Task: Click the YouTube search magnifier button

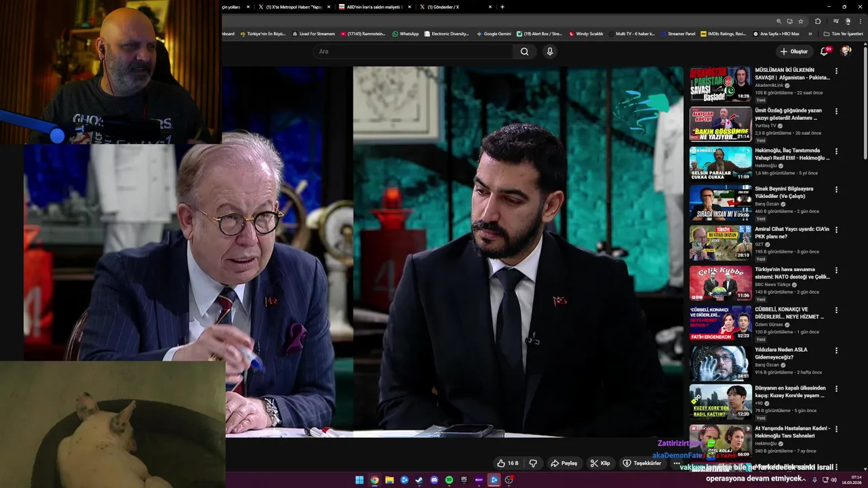Action: (524, 52)
